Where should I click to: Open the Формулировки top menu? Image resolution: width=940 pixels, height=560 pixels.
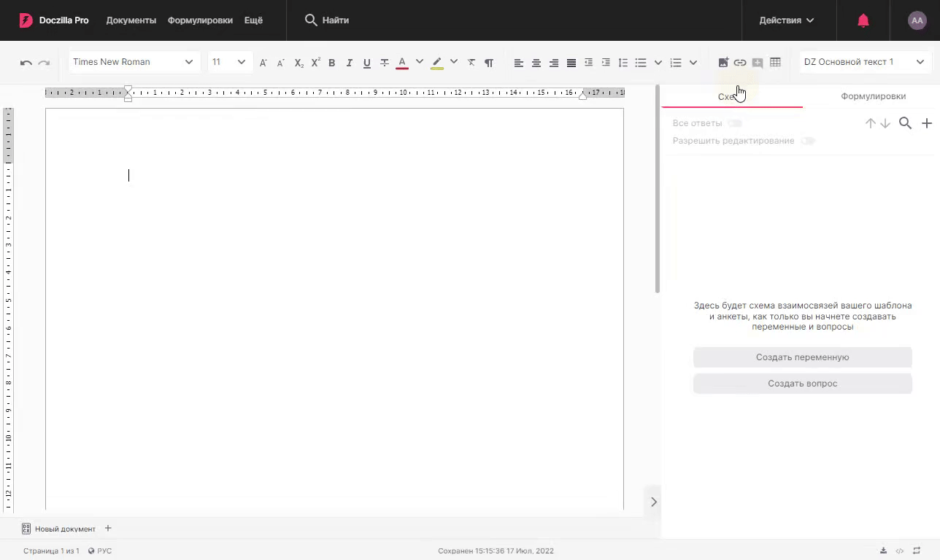point(200,20)
